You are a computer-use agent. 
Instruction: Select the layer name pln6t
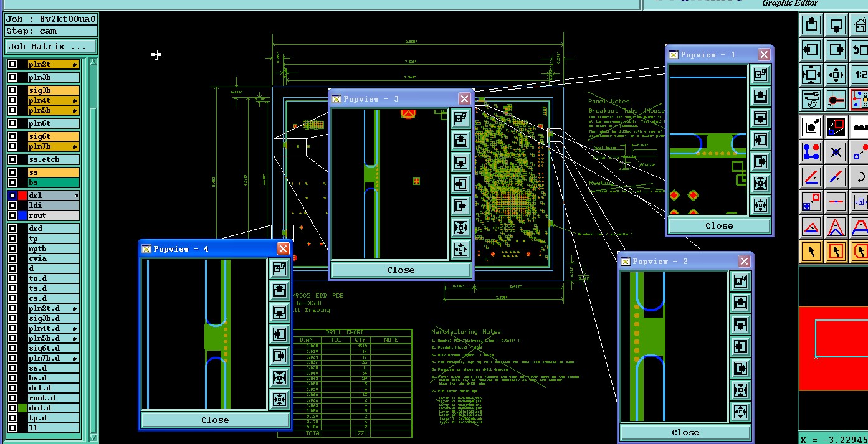click(x=54, y=123)
